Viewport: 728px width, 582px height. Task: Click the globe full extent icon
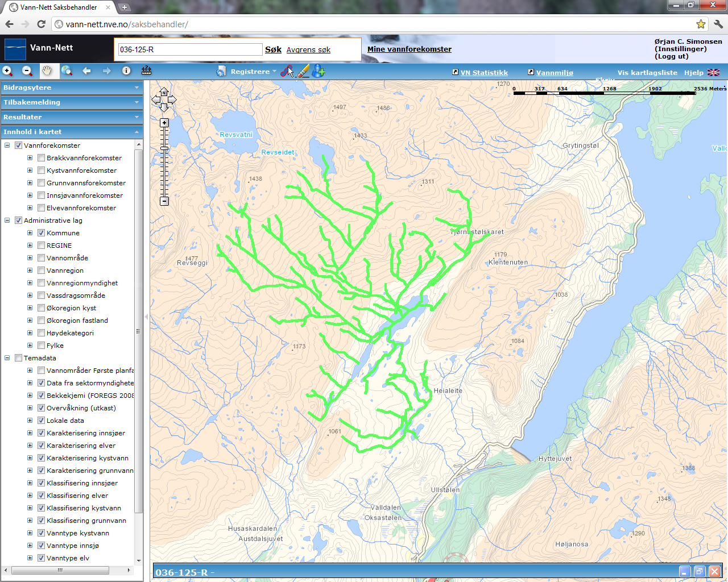[67, 71]
